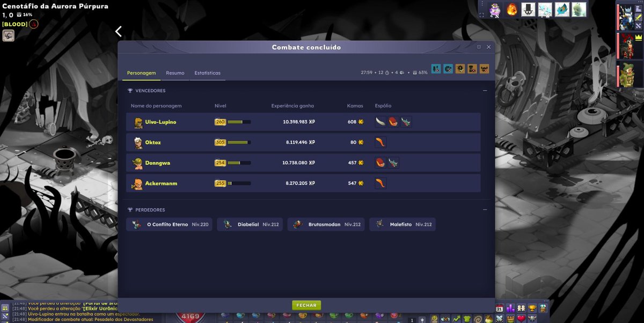
Task: Select the Ackermanm character name
Action: pyautogui.click(x=161, y=183)
